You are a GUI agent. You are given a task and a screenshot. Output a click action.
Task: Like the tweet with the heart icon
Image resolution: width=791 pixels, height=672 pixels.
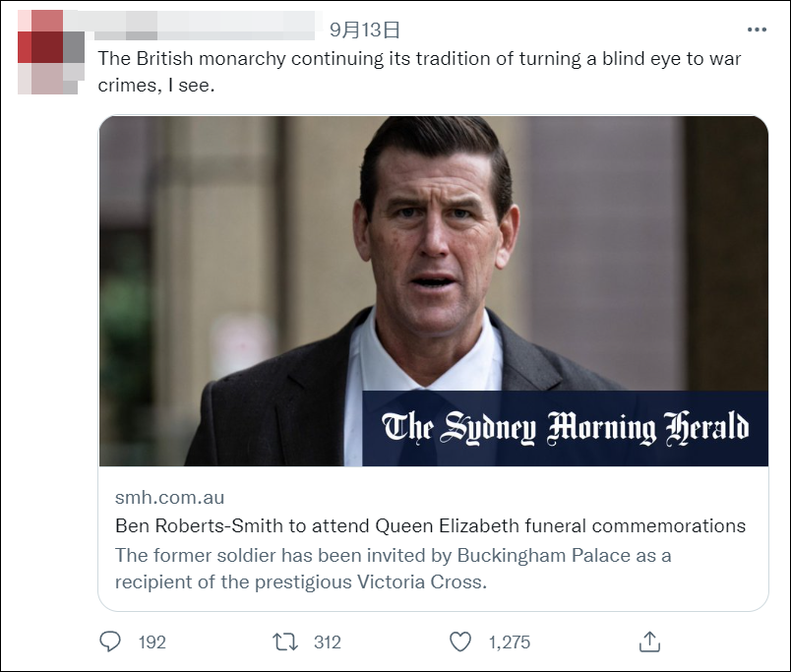pos(460,641)
